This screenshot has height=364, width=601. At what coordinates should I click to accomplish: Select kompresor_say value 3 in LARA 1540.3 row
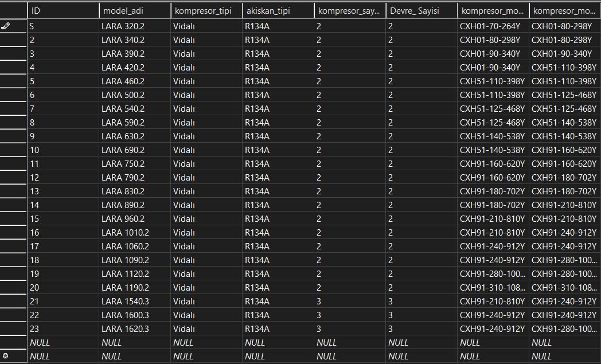pyautogui.click(x=350, y=302)
